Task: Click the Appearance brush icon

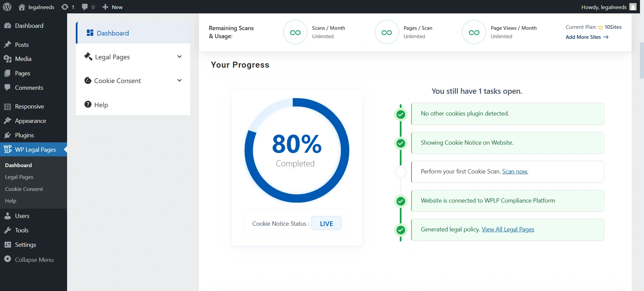Action: pos(7,121)
